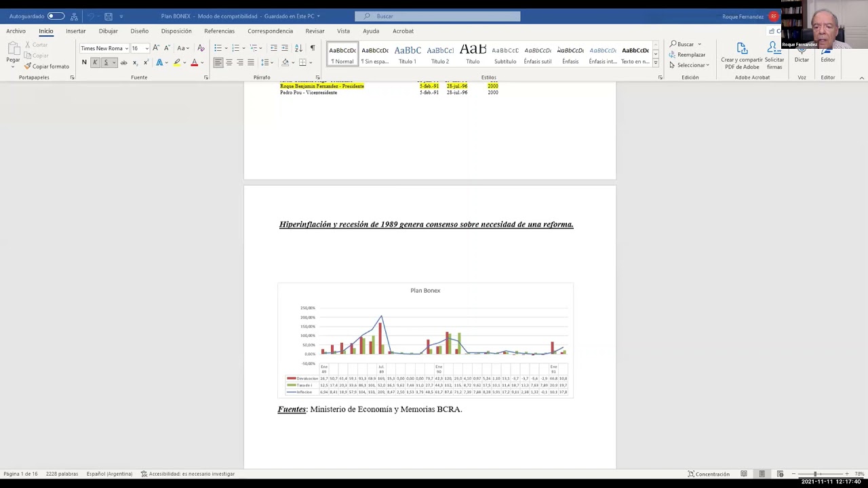Align text left
Screen dimensions: 868x488
click(x=218, y=62)
